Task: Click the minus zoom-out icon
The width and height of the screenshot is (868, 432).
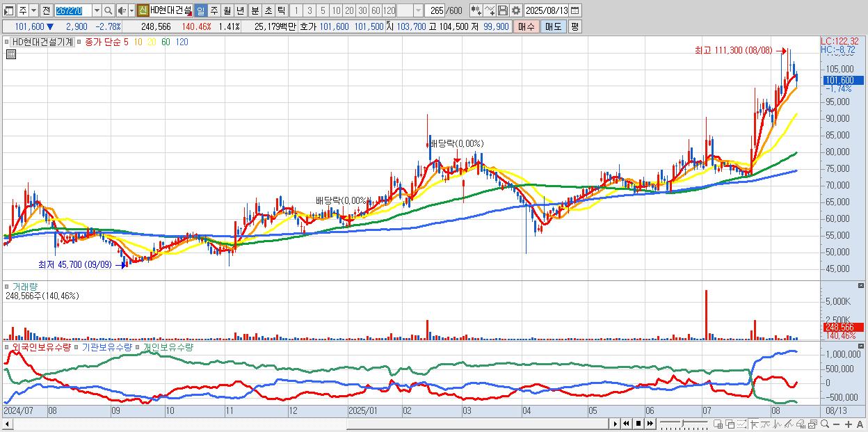Action: pyautogui.click(x=836, y=424)
